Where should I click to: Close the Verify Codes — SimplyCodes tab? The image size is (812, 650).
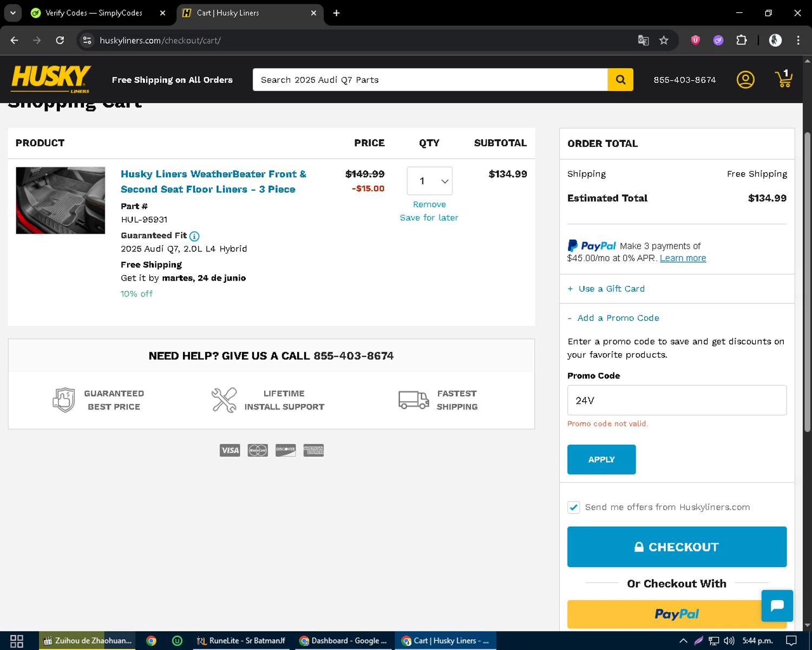(x=162, y=13)
